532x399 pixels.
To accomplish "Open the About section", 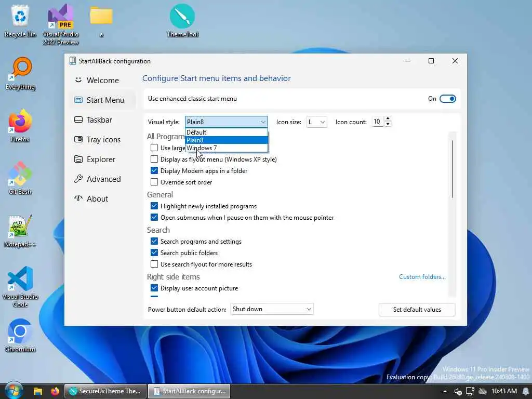I will pos(102,198).
